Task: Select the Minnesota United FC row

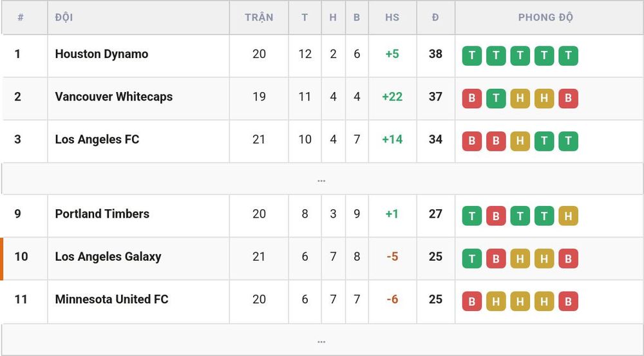Action: tap(321, 301)
